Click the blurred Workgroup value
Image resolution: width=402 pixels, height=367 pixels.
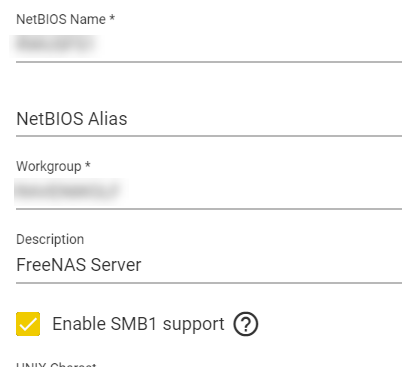click(x=67, y=191)
